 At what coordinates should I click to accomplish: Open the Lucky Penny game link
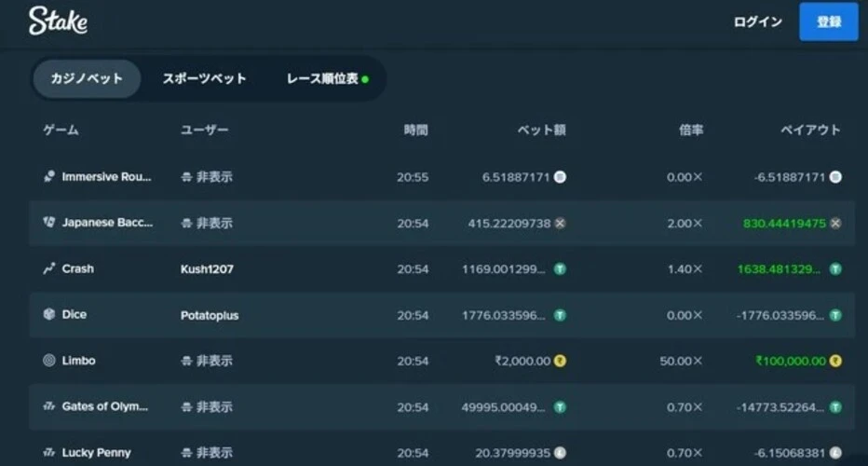coord(96,453)
